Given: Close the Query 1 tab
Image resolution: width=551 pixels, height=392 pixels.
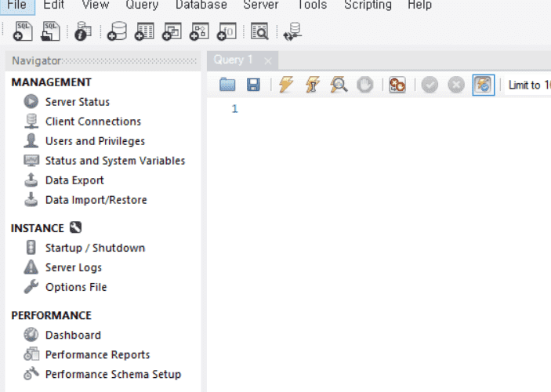Looking at the screenshot, I should coord(268,61).
